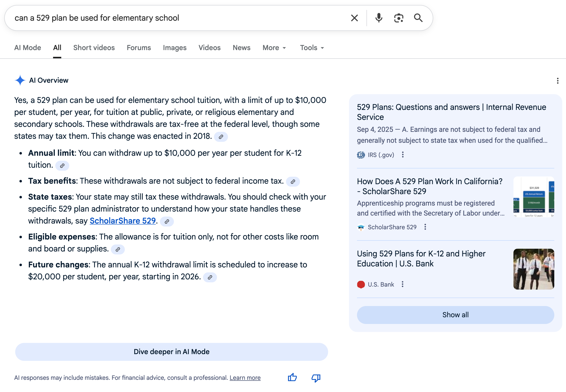This screenshot has width=566, height=392.
Task: Clear the search query with X icon
Action: [x=354, y=18]
